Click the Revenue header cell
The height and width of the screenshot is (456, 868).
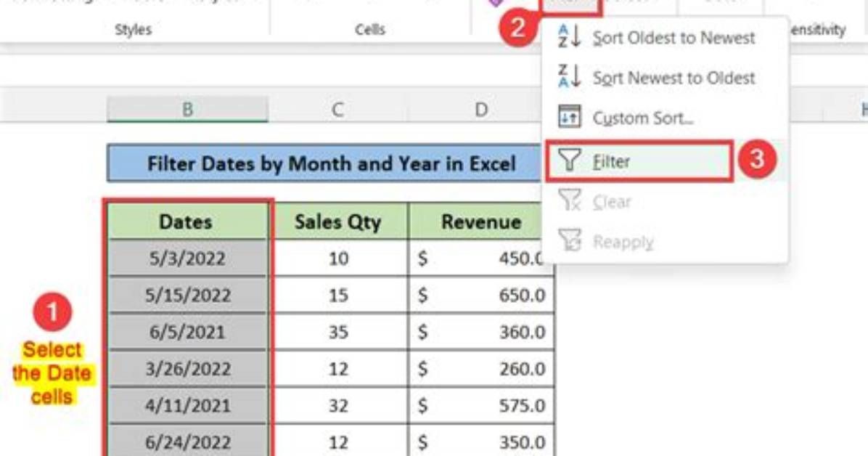[480, 221]
